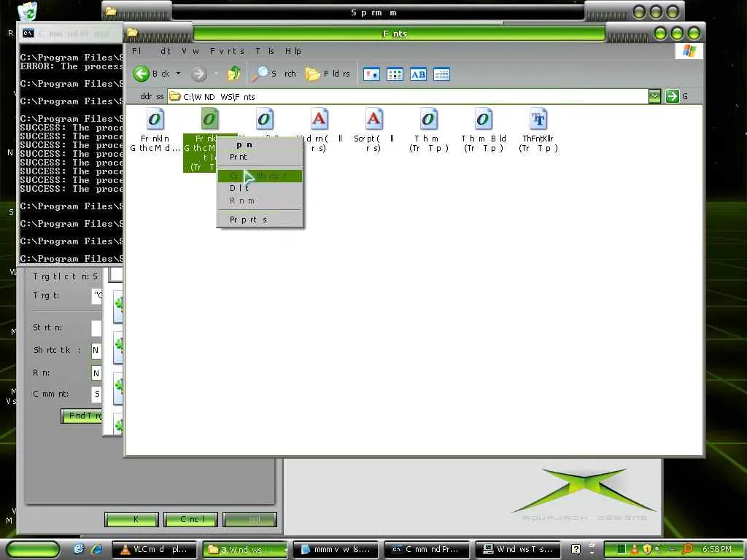Open the View menu in Fonts window
Viewport: 747px width, 560px height.
(x=190, y=51)
